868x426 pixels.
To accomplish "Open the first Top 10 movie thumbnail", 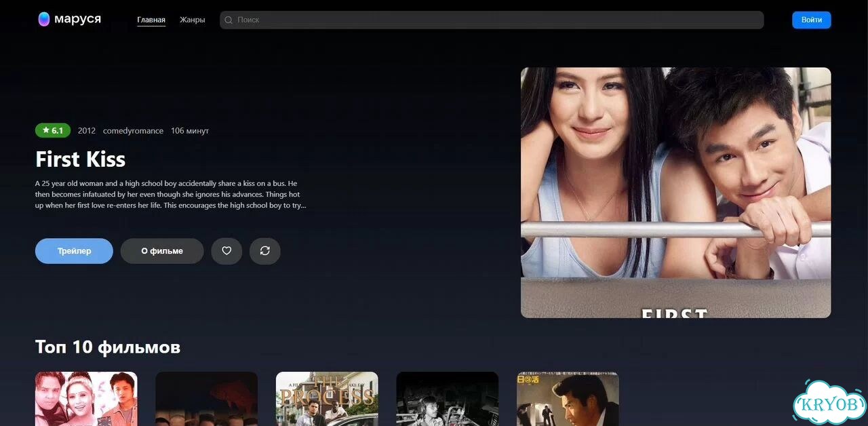I will 86,399.
